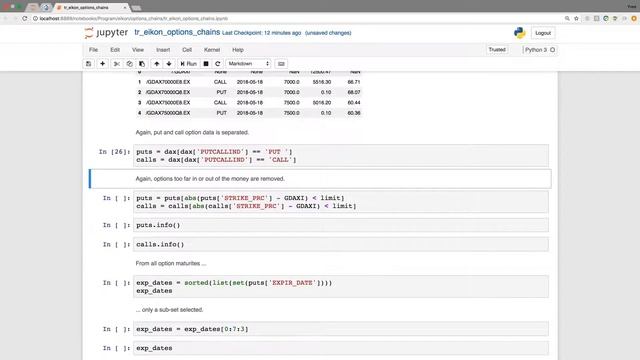
Task: Restart the kernel from toolbar
Action: click(x=218, y=64)
